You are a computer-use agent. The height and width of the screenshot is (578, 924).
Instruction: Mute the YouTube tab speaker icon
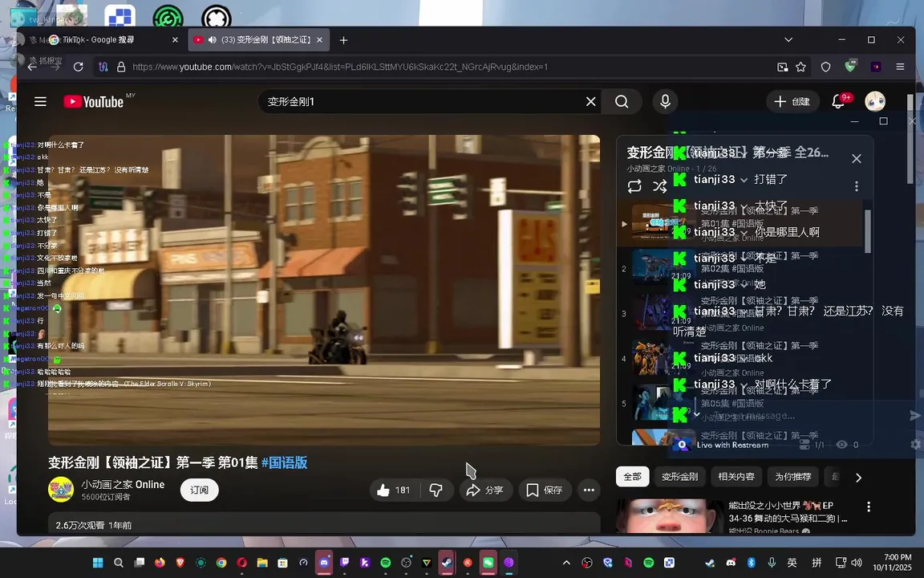(x=212, y=40)
